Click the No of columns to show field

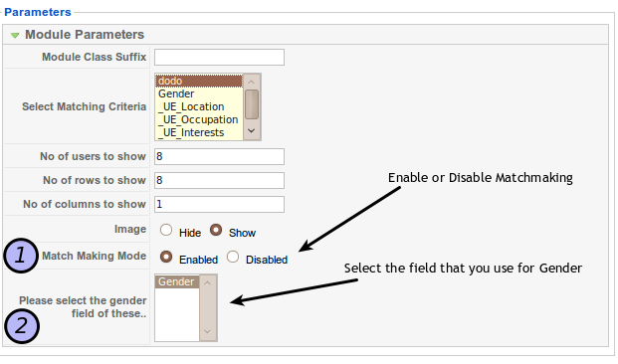(x=219, y=205)
